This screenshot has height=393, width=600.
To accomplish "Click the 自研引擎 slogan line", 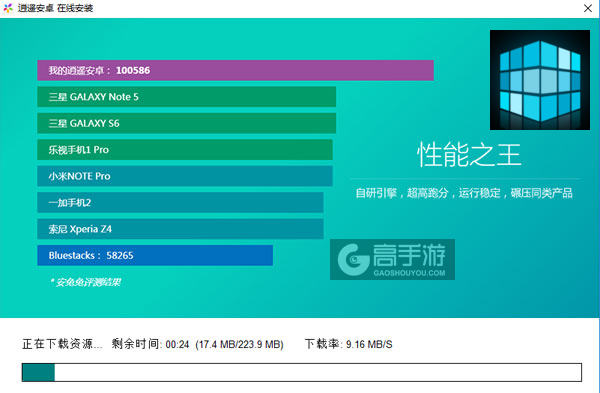I will point(464,193).
